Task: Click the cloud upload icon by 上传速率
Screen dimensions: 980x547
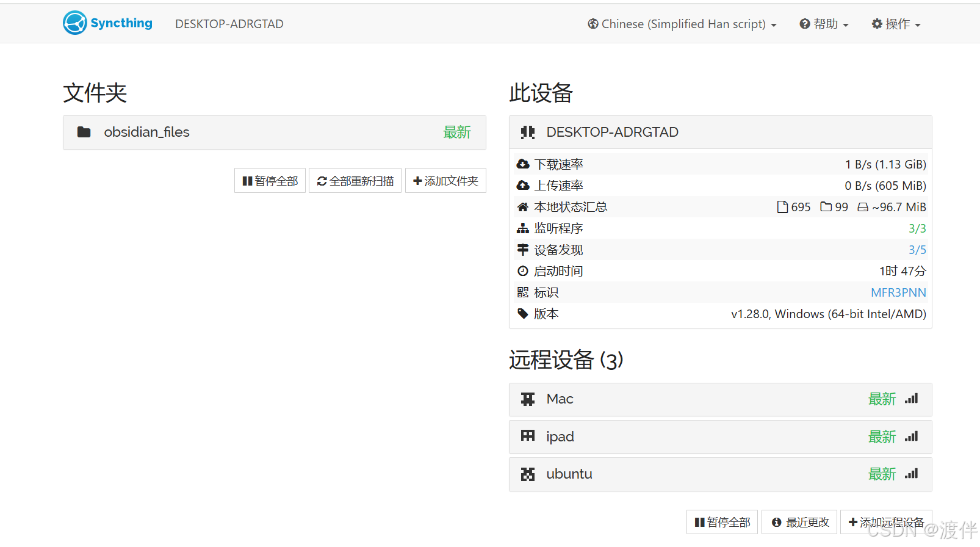Action: click(x=523, y=186)
